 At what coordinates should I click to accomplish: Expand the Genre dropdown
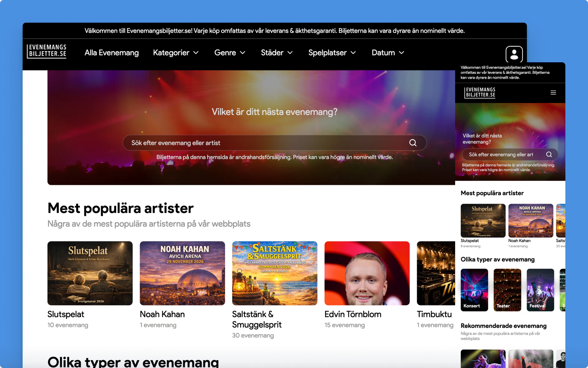coord(230,53)
